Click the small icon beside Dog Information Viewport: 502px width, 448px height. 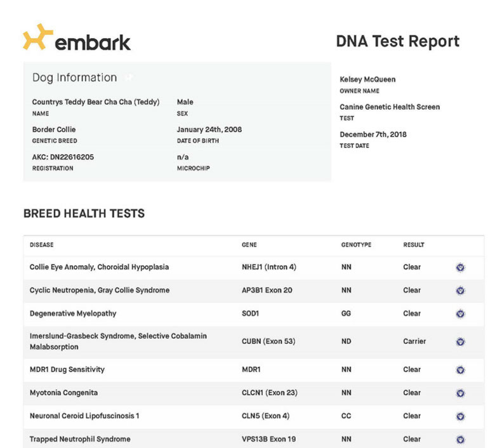[x=129, y=77]
